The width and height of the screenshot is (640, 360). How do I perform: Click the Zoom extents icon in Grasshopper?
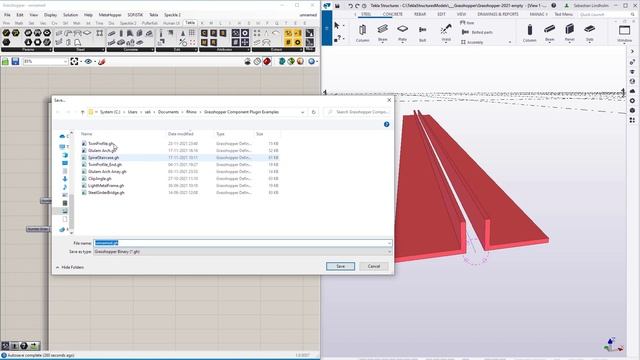coord(74,61)
